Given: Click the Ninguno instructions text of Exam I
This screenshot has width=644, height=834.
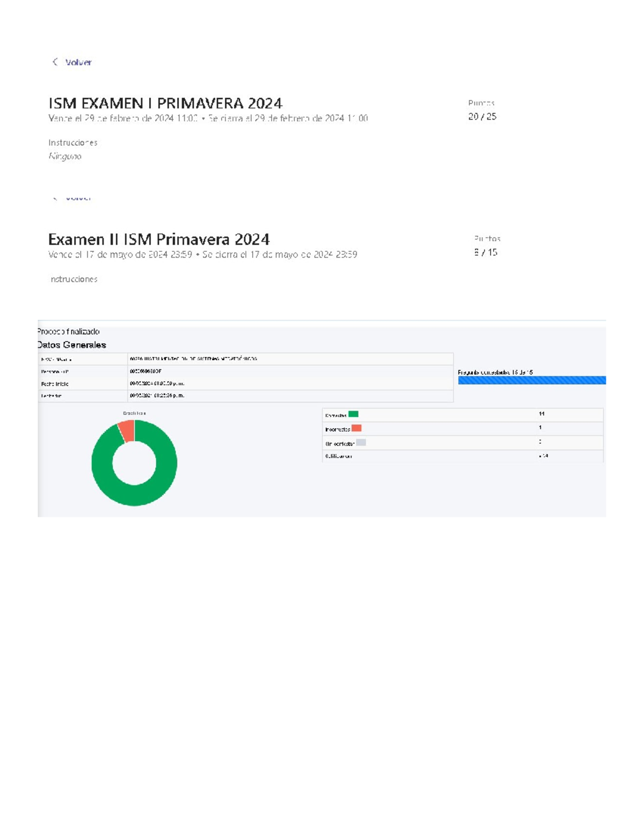Looking at the screenshot, I should pos(65,156).
